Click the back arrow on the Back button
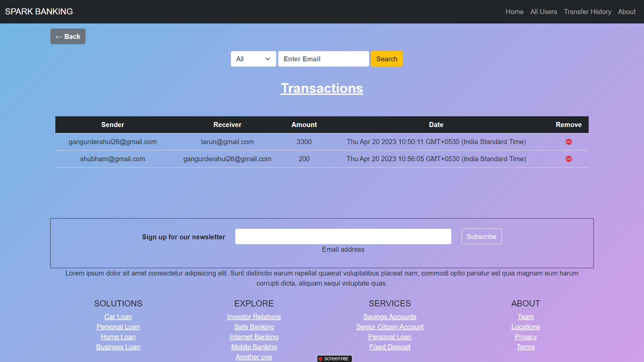 coord(59,37)
